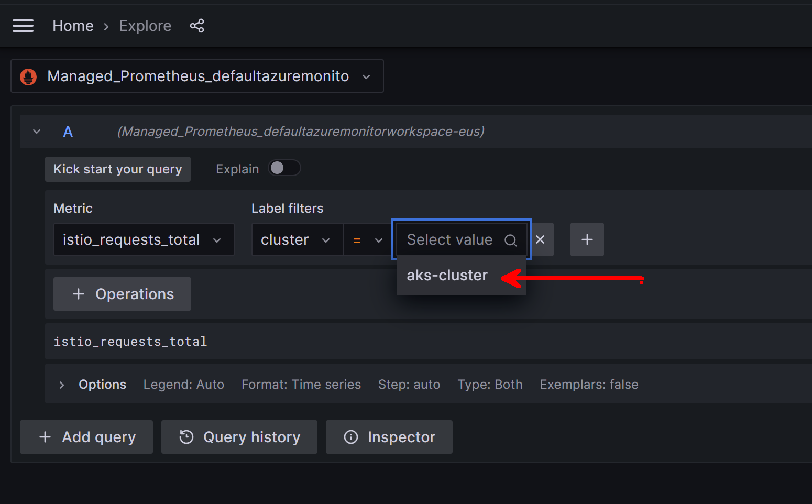Open the Metric istio_requests_total dropdown
Viewport: 812px width, 504px height.
(144, 239)
